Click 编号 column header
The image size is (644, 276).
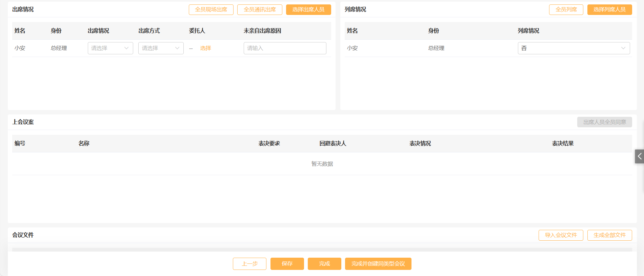(x=20, y=144)
